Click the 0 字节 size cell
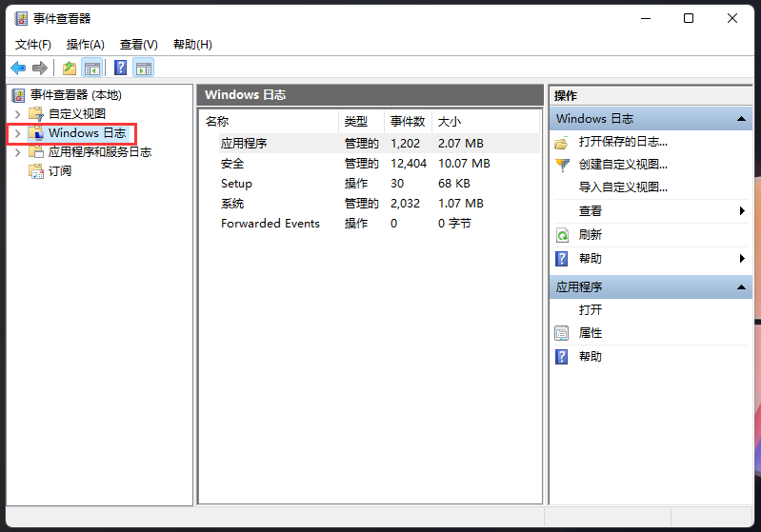 454,223
